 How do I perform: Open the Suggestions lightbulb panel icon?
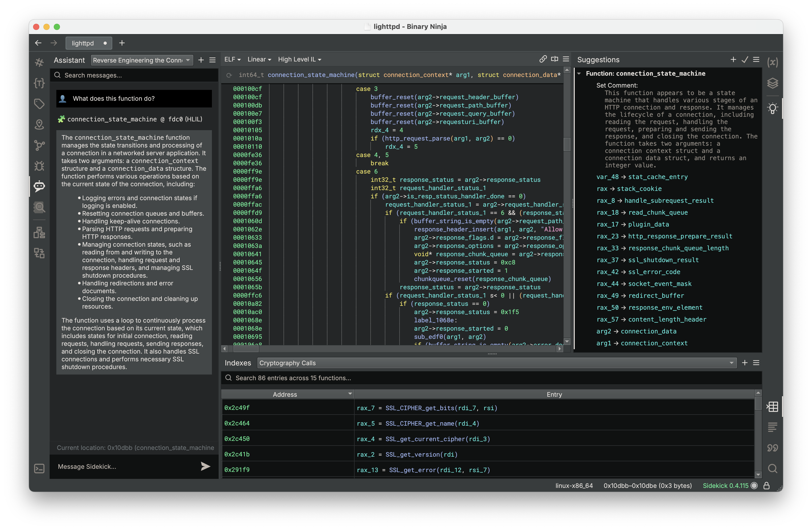click(773, 108)
